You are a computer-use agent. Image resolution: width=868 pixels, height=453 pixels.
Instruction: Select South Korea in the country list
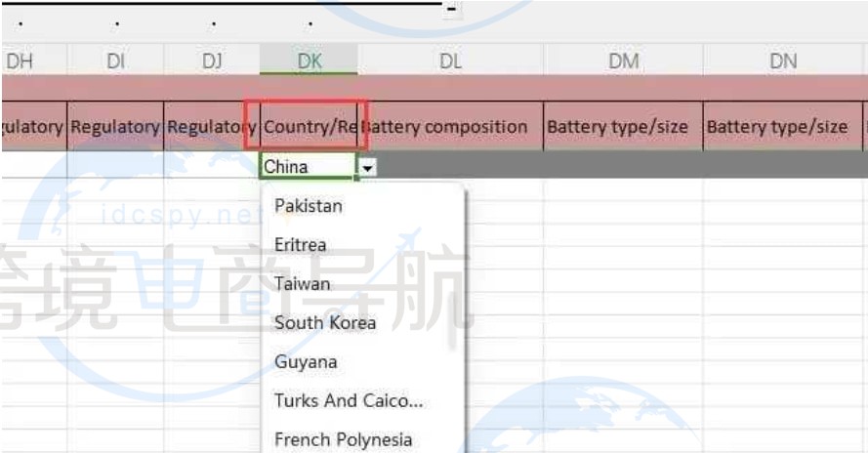324,323
